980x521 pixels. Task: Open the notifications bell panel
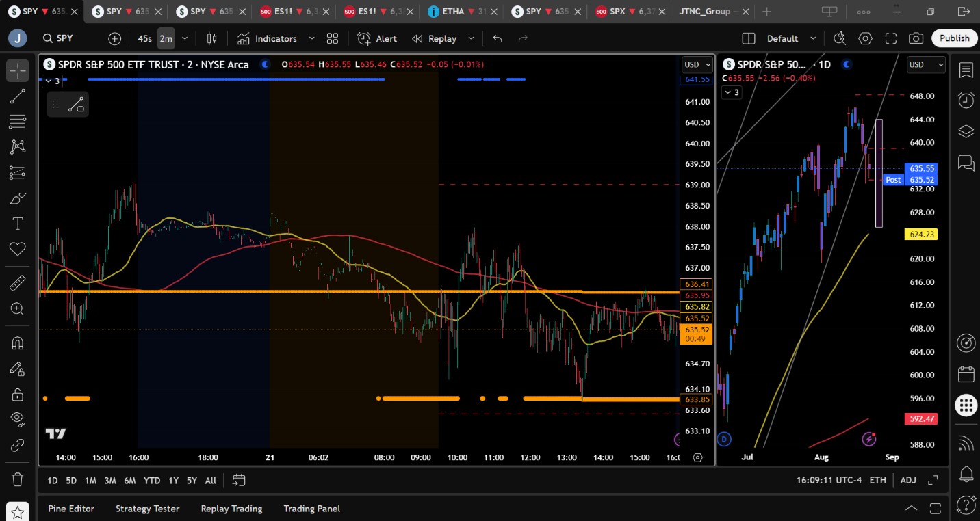point(966,473)
